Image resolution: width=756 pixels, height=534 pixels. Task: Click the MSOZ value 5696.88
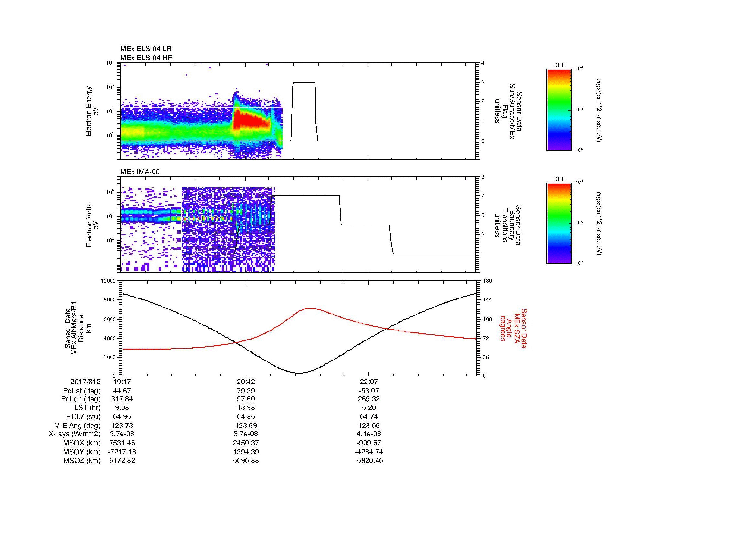(x=246, y=461)
